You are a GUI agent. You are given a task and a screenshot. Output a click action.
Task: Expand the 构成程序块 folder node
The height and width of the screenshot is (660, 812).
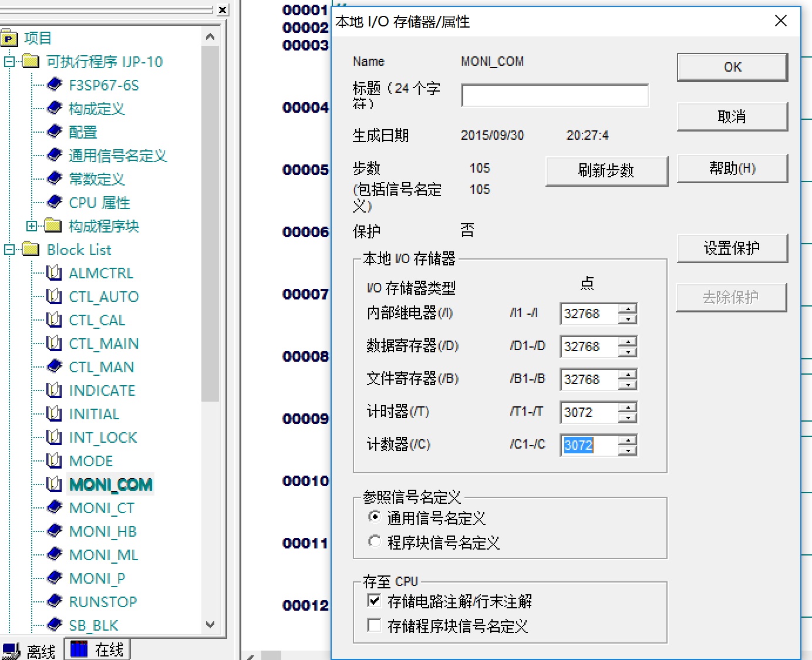pos(32,226)
